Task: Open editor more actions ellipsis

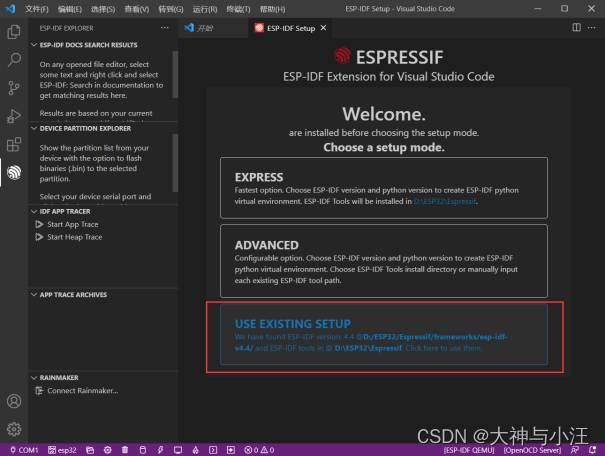Action: [591, 28]
